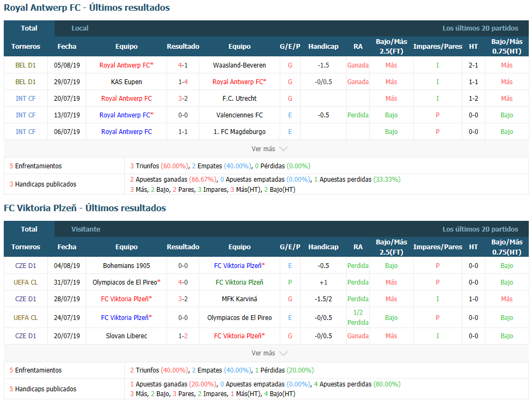This screenshot has width=532, height=402.
Task: Click '3 Handicaps publicados' summary label
Action: pos(43,184)
